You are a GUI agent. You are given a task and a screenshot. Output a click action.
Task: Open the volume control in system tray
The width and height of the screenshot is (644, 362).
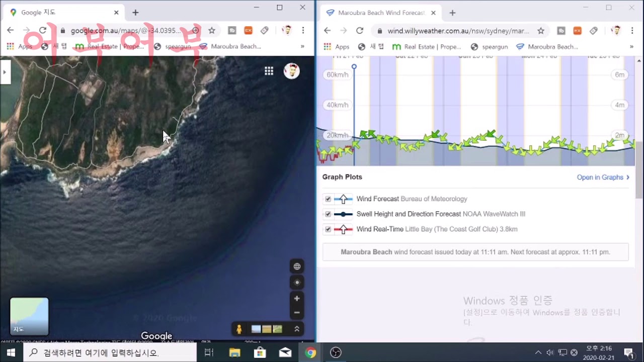[550, 352]
